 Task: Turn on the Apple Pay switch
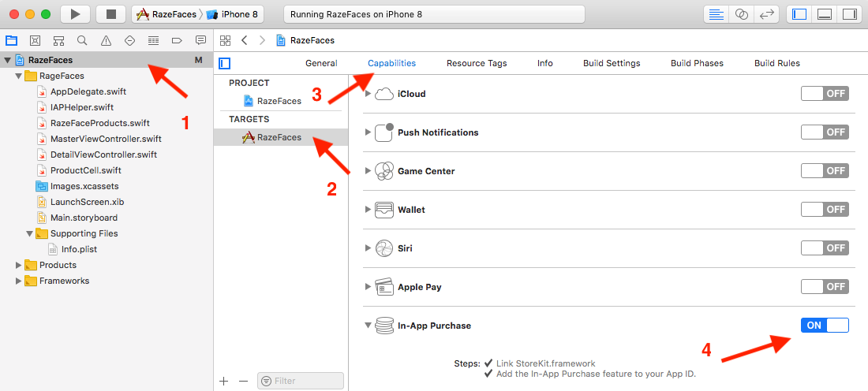(825, 287)
